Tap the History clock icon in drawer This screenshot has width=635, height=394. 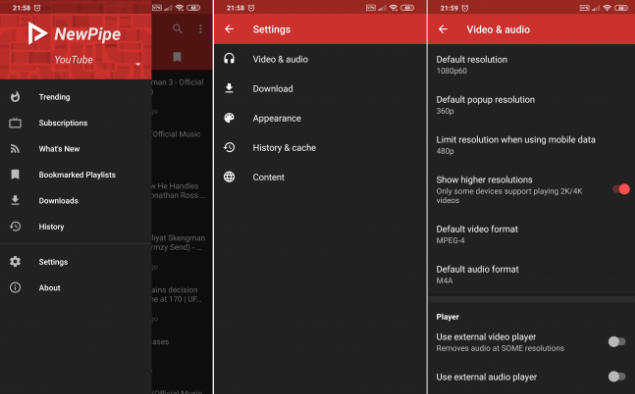(15, 226)
